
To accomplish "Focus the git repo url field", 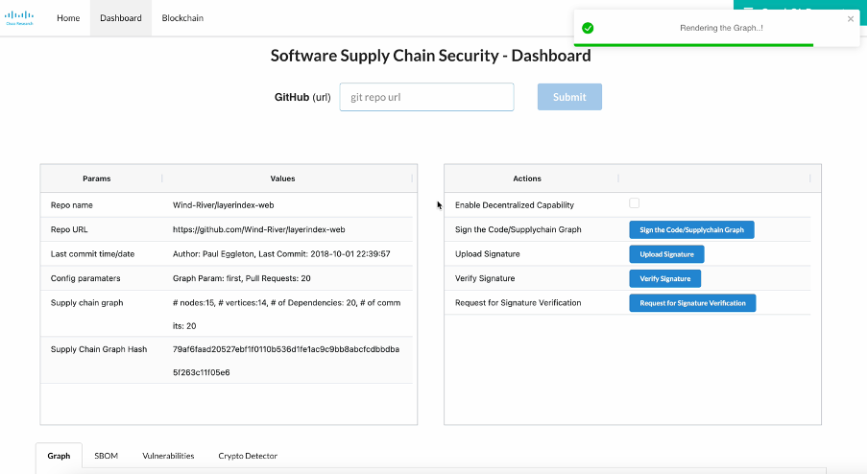I will click(x=426, y=97).
